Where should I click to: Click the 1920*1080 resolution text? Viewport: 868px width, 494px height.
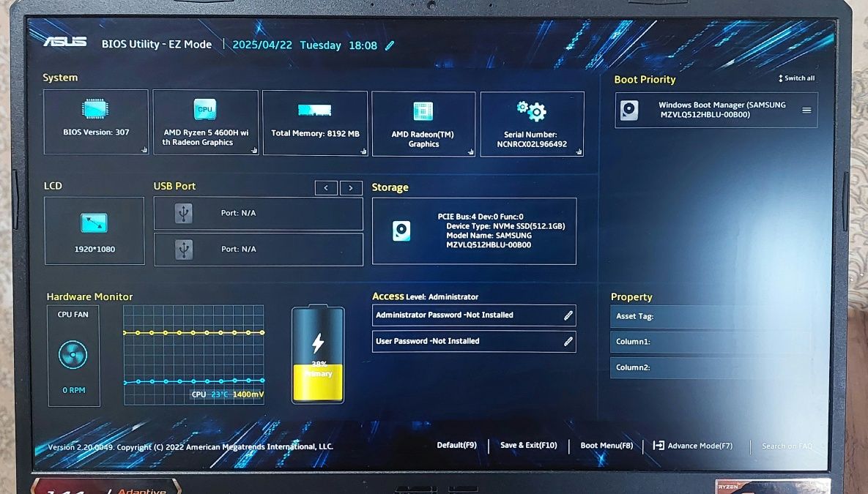pyautogui.click(x=94, y=250)
